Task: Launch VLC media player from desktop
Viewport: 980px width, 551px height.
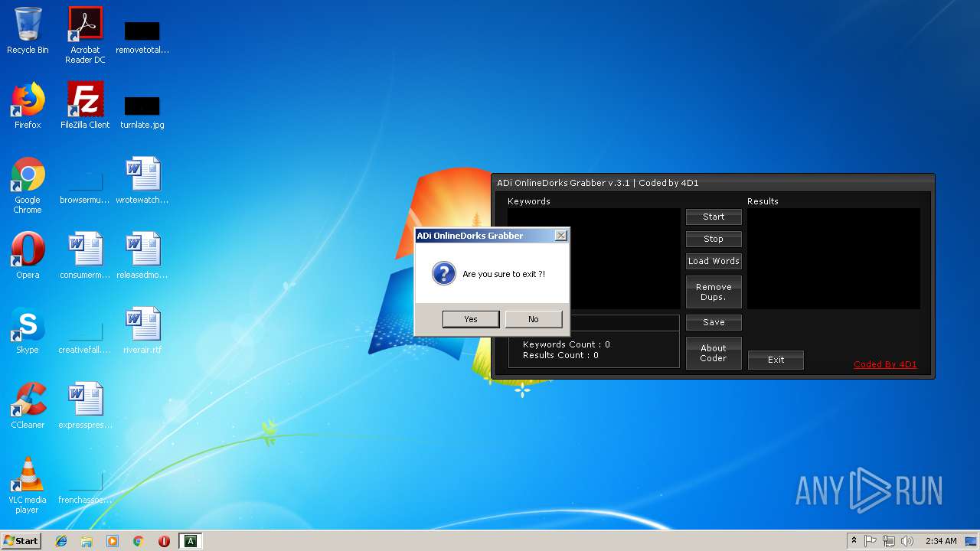Action: click(x=28, y=485)
